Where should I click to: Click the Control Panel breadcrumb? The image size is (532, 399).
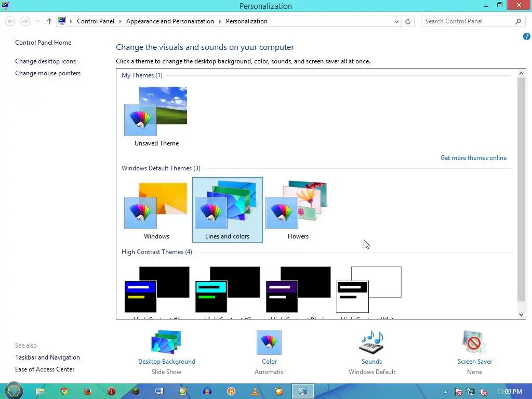pyautogui.click(x=96, y=21)
